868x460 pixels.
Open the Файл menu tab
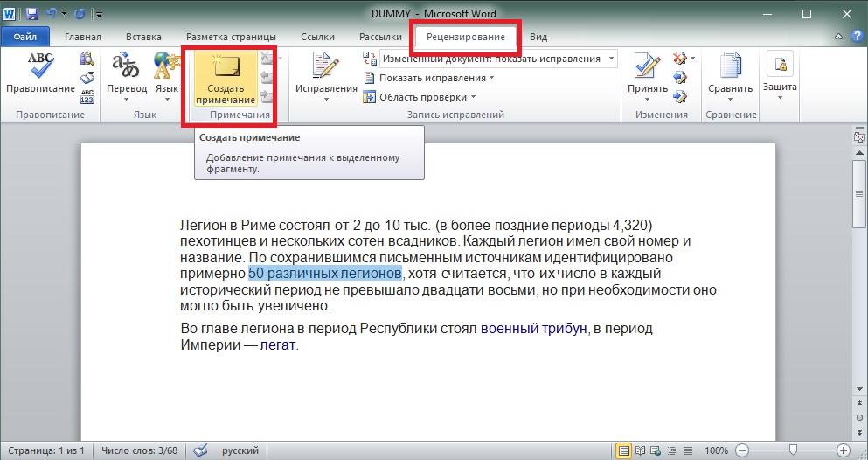pyautogui.click(x=25, y=37)
